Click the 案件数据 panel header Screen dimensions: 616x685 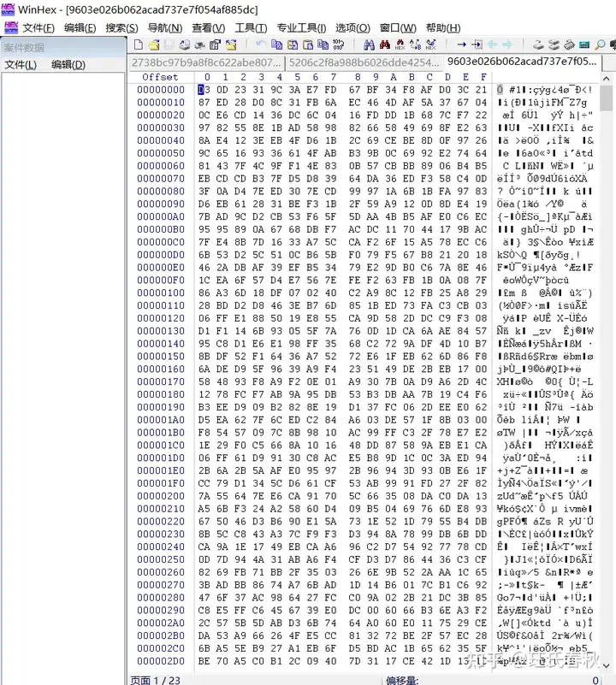[62, 47]
